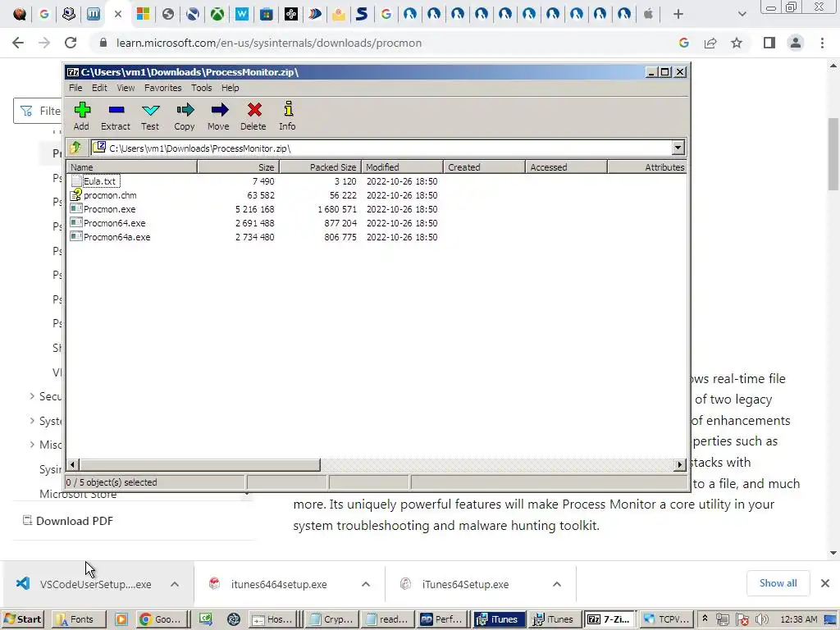Switch to the Microsoft logo tab

tap(143, 15)
